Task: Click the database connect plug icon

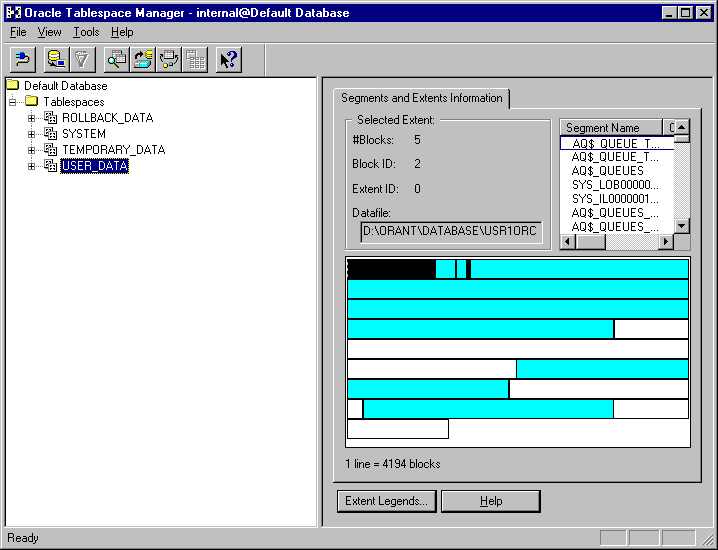Action: tap(23, 60)
